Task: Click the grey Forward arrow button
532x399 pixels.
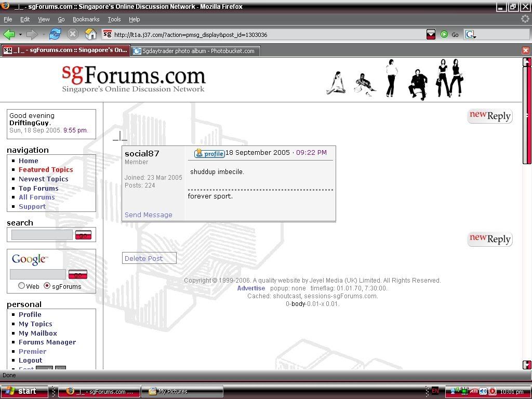Action: 32,34
